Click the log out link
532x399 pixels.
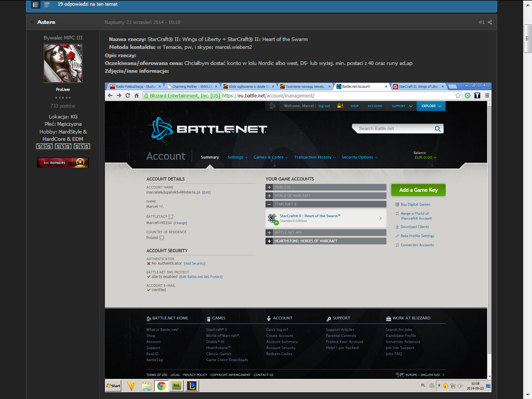(324, 106)
